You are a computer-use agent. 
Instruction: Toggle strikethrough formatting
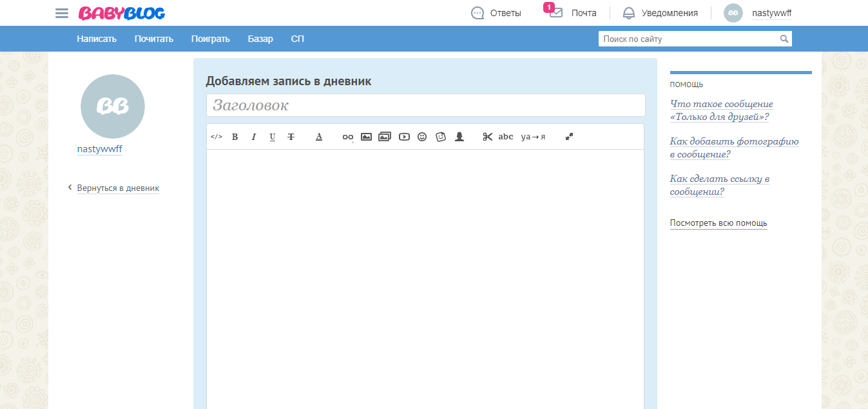[291, 136]
